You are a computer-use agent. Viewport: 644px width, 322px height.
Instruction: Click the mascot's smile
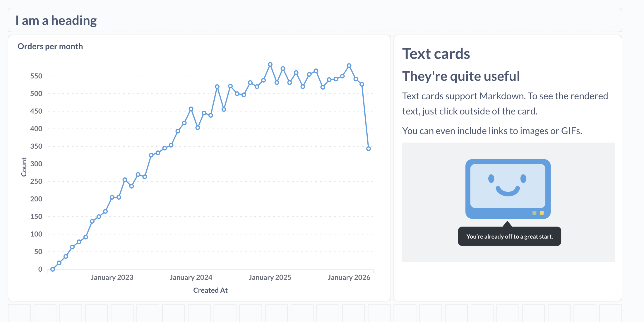point(508,192)
